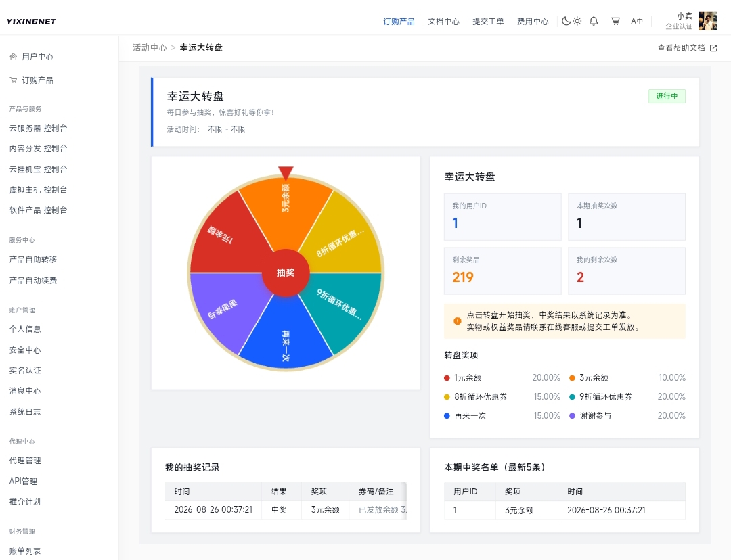Open external link icon next to 查看帮助文档
Viewport: 731px width, 560px height.
[713, 48]
